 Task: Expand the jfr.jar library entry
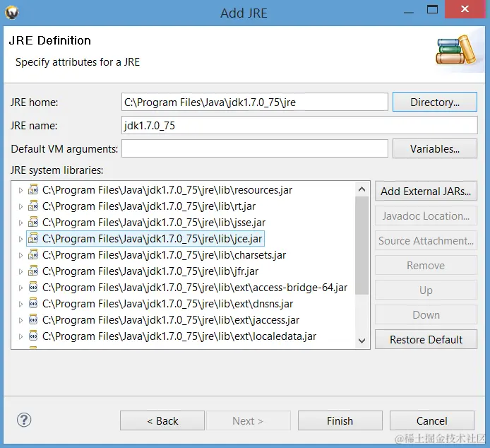pos(20,271)
